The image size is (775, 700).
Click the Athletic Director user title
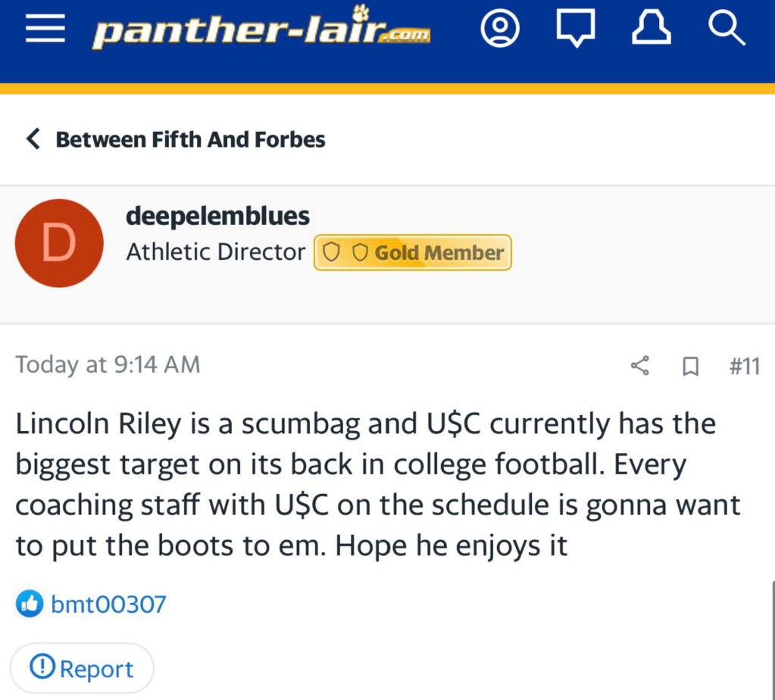click(x=216, y=252)
